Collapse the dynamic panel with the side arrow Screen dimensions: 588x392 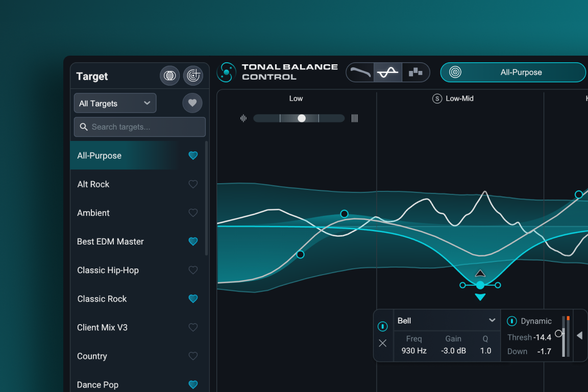(x=579, y=335)
